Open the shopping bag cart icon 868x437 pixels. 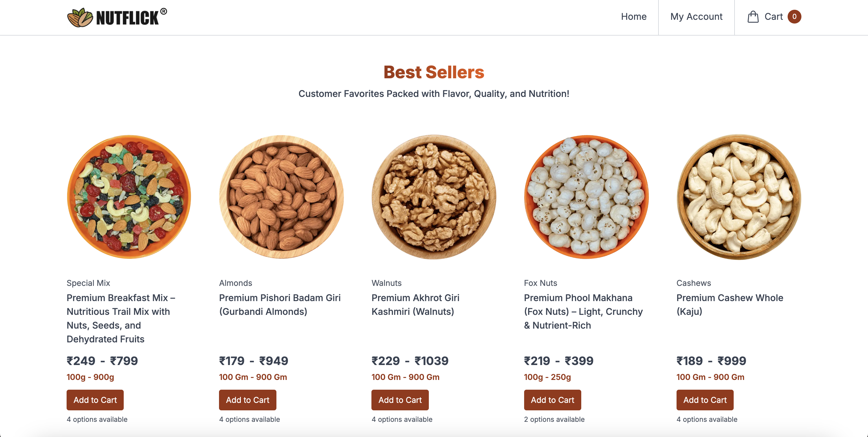click(753, 17)
